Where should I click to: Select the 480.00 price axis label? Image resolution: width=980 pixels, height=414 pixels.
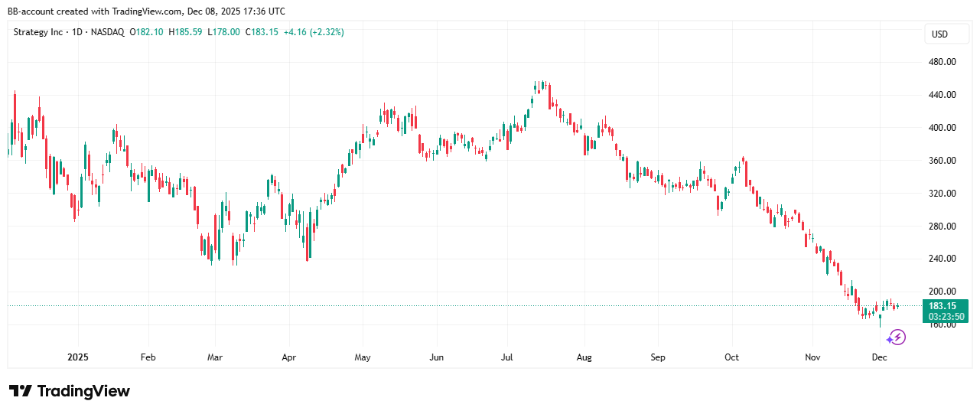tap(943, 62)
